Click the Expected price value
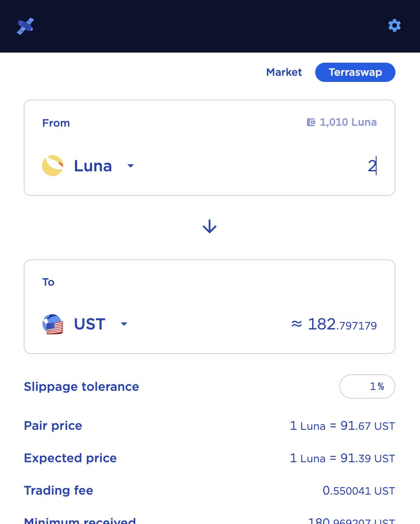Screen dimensions: 420x524 click(342, 458)
